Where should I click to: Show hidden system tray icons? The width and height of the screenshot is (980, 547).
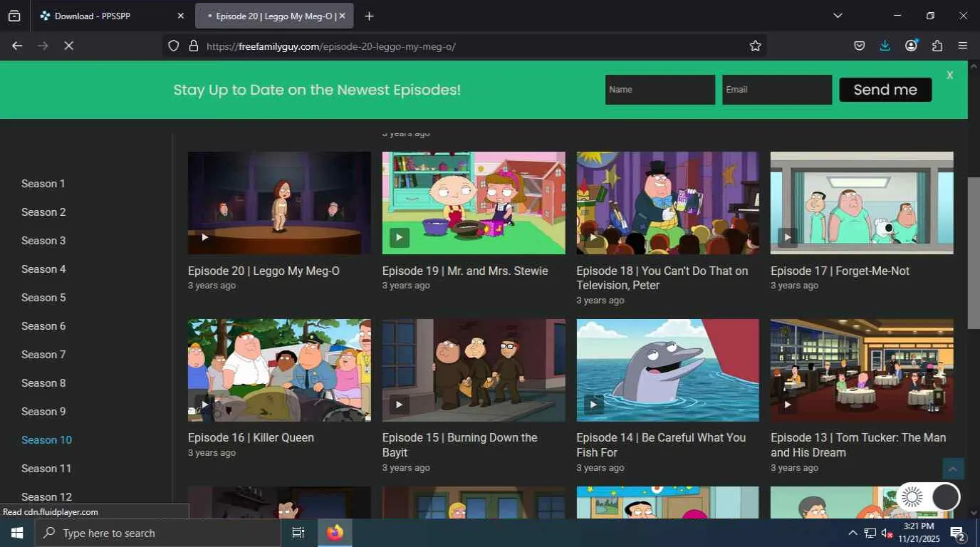click(x=853, y=533)
